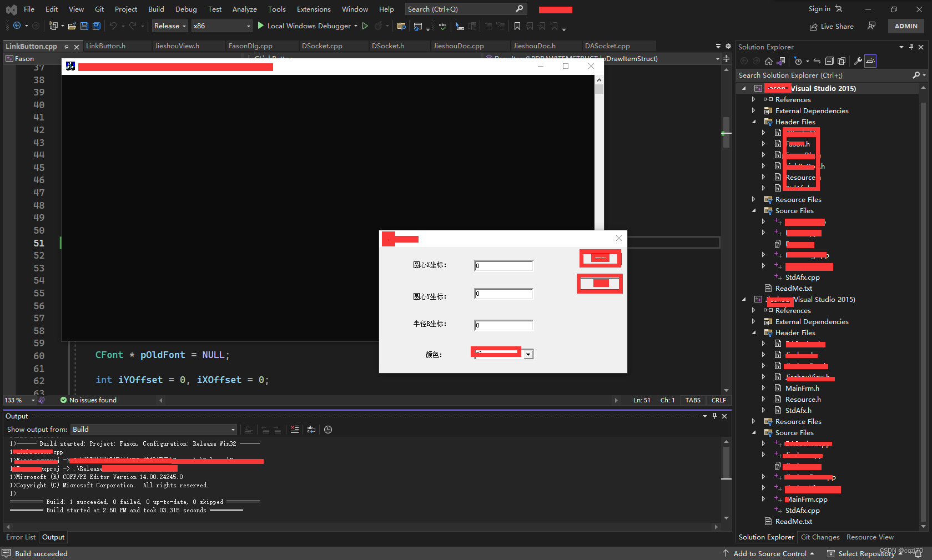Screen dimensions: 932x560
Task: Click Collapse All icon in Solution Explorer
Action: click(829, 61)
